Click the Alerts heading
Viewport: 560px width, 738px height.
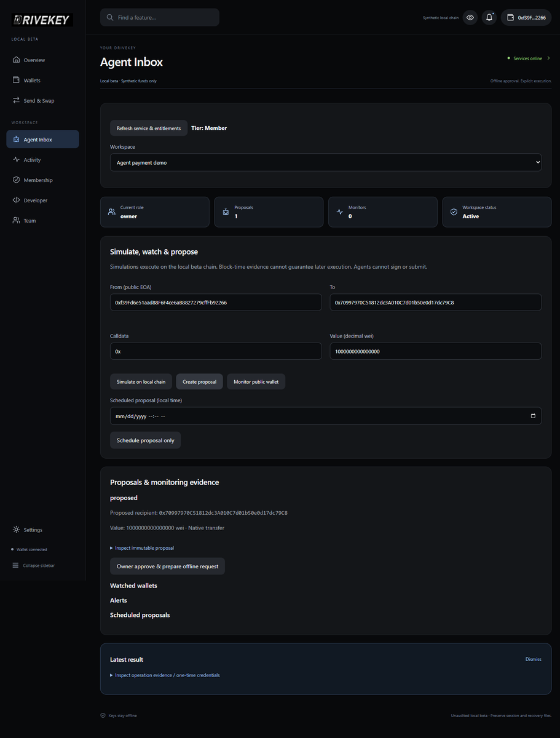point(119,600)
